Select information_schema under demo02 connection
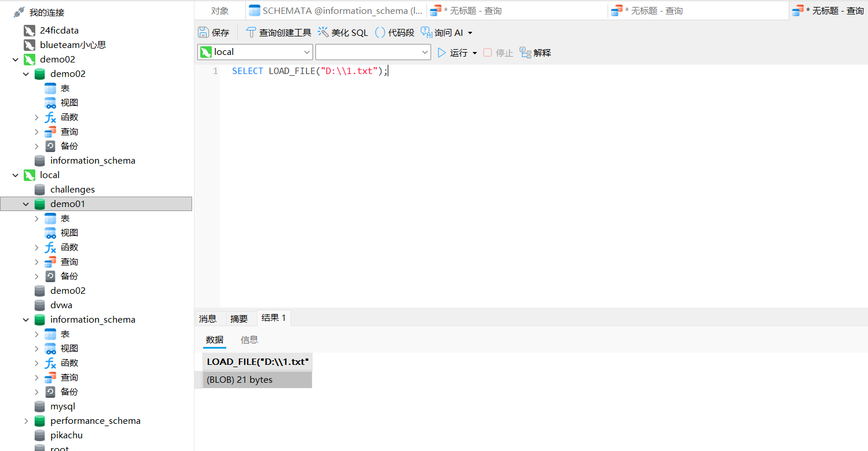 pyautogui.click(x=93, y=160)
